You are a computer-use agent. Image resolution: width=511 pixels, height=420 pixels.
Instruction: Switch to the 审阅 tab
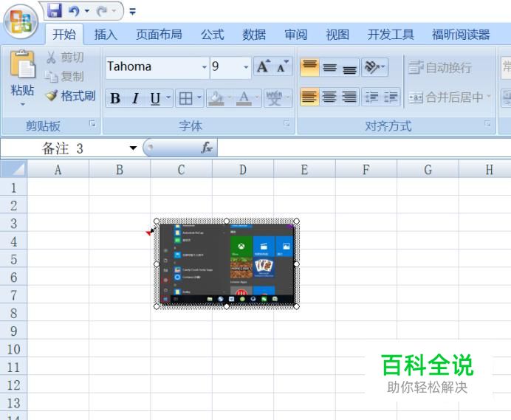coord(295,34)
